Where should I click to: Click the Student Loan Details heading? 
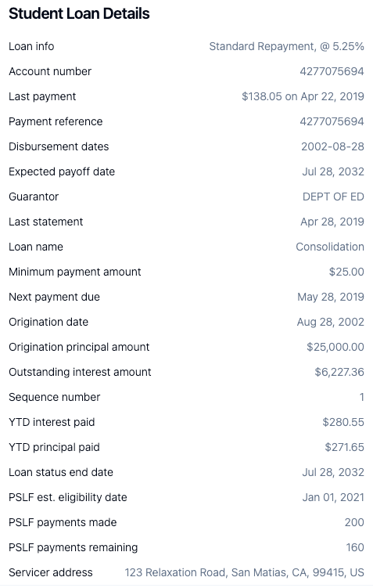click(x=79, y=13)
